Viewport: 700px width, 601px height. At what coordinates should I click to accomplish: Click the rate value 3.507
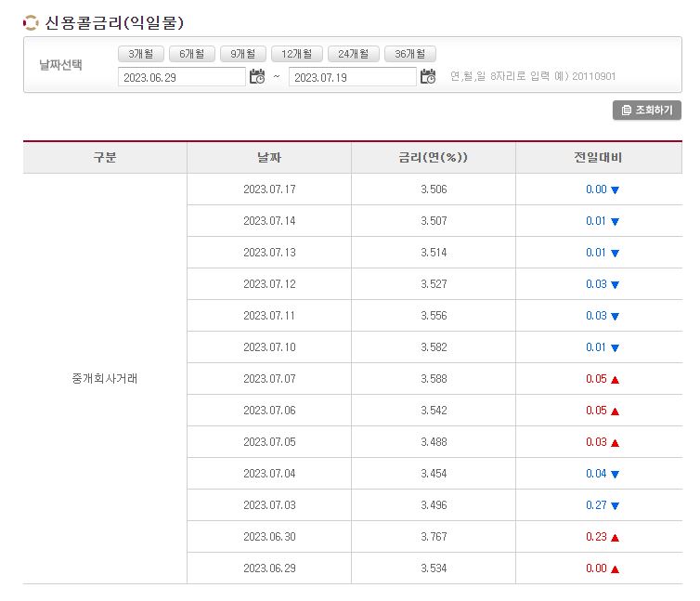[x=434, y=221]
